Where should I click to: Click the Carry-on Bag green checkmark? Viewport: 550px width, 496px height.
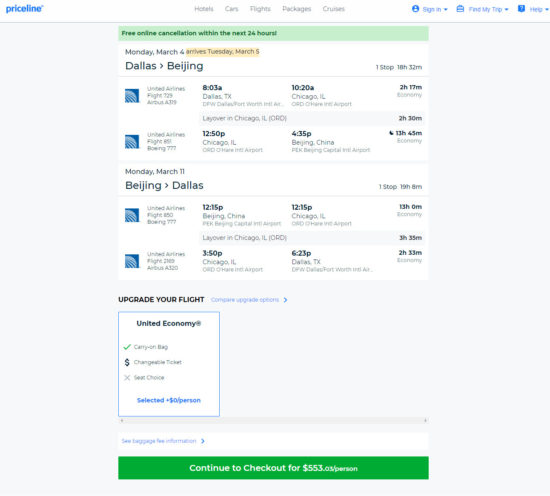pyautogui.click(x=127, y=347)
